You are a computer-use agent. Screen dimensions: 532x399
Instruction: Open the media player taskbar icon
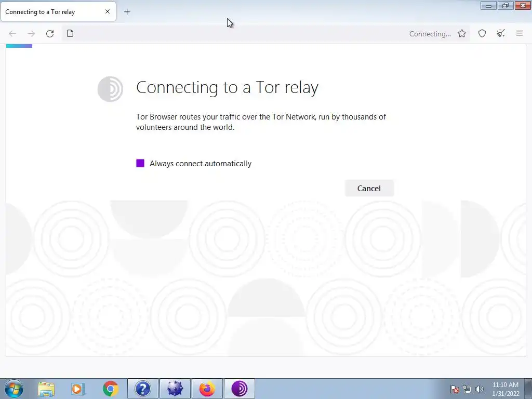[78, 389]
